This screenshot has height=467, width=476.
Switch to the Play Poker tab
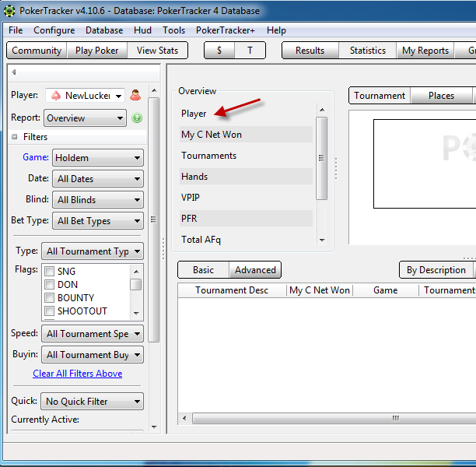pyautogui.click(x=97, y=51)
